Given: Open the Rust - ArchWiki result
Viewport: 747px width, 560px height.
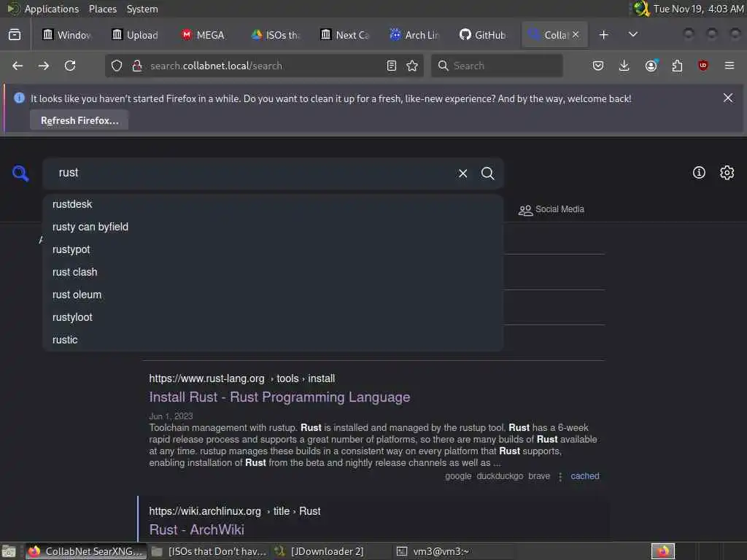Looking at the screenshot, I should (x=197, y=529).
